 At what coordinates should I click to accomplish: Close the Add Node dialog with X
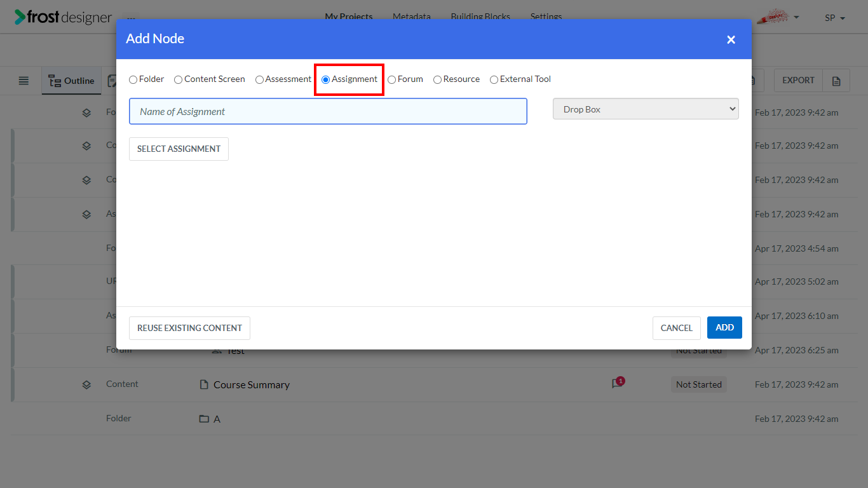[x=731, y=39]
